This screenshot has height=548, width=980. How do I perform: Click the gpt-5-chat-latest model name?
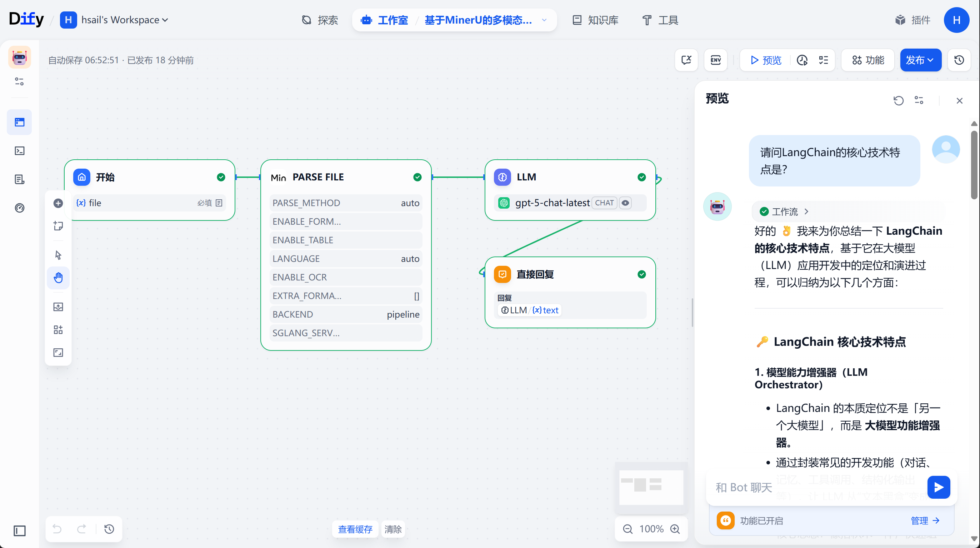click(x=552, y=203)
